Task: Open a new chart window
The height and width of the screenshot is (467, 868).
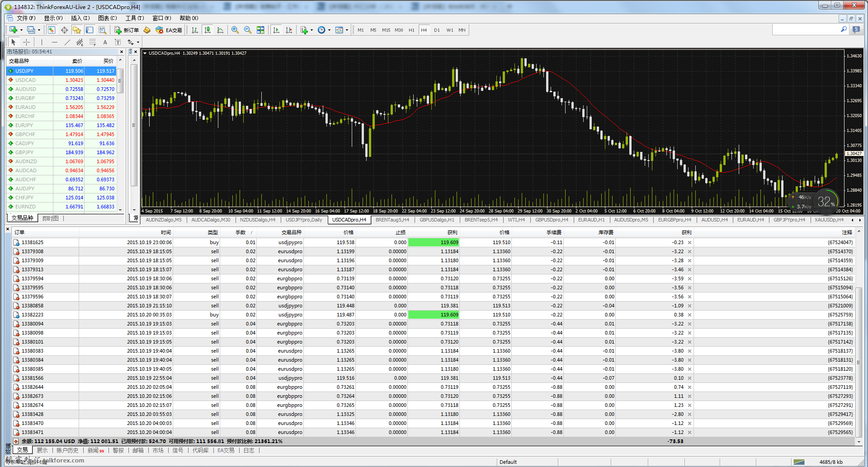Action: [14, 30]
